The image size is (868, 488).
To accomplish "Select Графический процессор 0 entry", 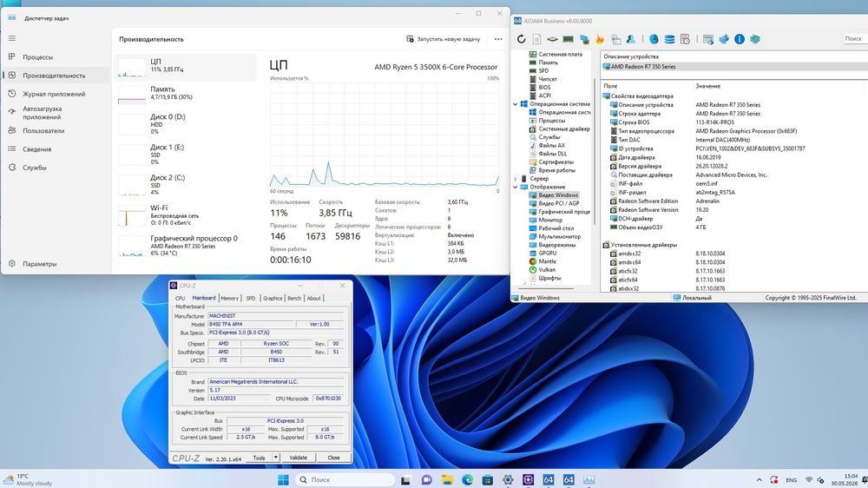I will (x=186, y=246).
